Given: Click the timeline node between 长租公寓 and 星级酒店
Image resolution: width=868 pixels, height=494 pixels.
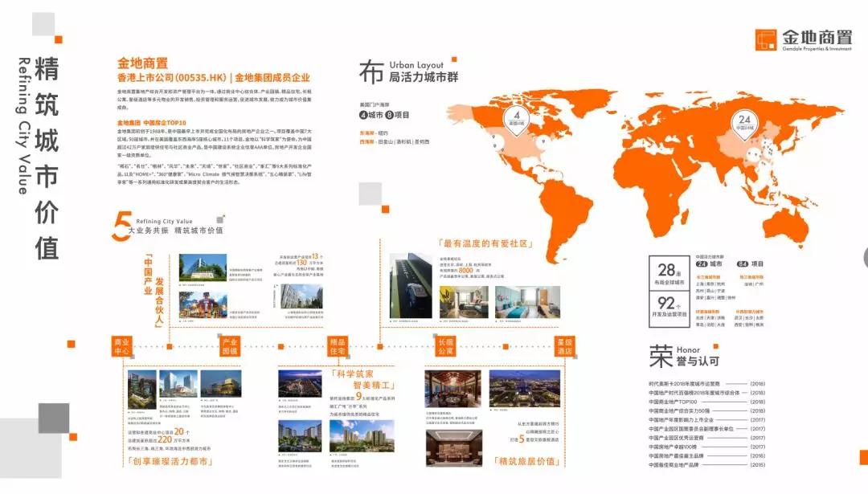Looking at the screenshot, I should click(x=506, y=346).
